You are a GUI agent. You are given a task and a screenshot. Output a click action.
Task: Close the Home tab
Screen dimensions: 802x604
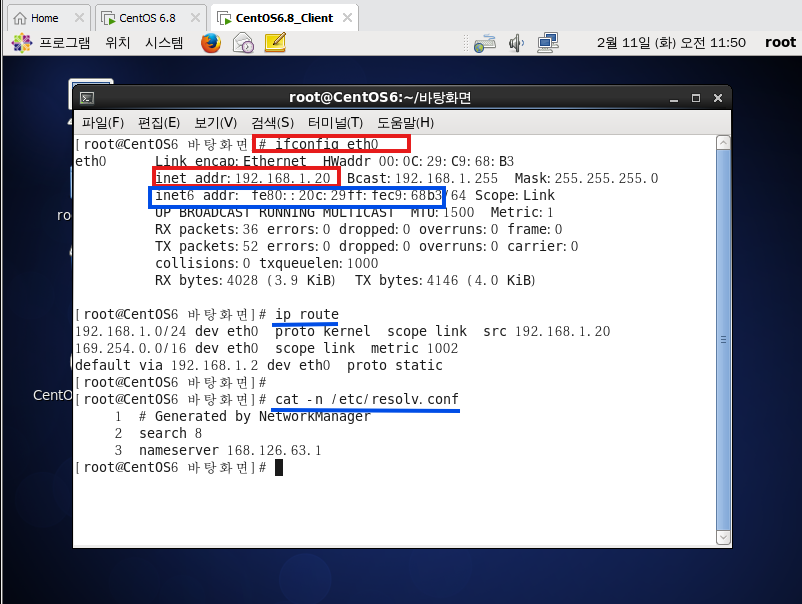coord(79,18)
